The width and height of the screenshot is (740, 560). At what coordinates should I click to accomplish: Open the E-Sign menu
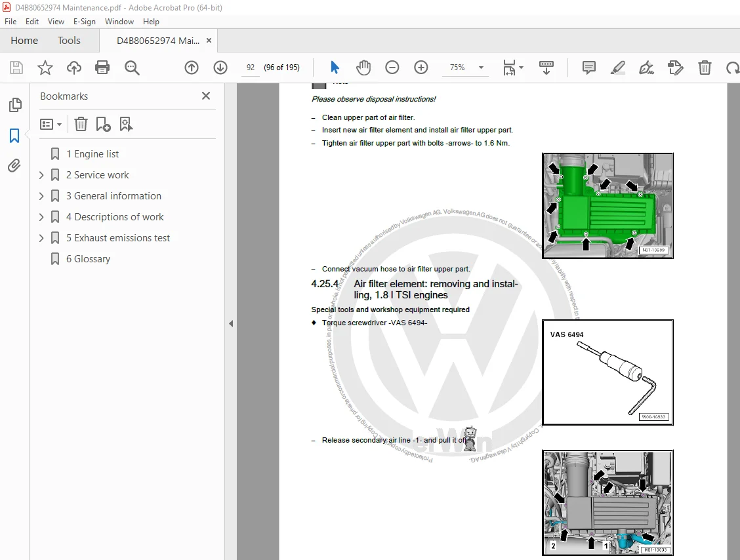(85, 21)
